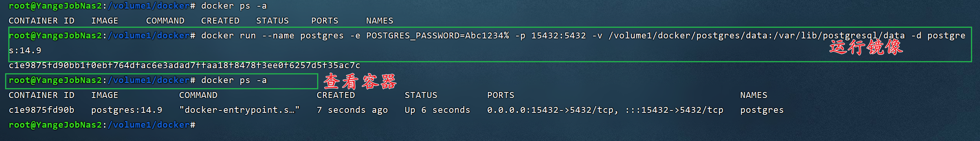Click the postgres:14.9 image entry
Image resolution: width=980 pixels, height=141 pixels.
(127, 110)
